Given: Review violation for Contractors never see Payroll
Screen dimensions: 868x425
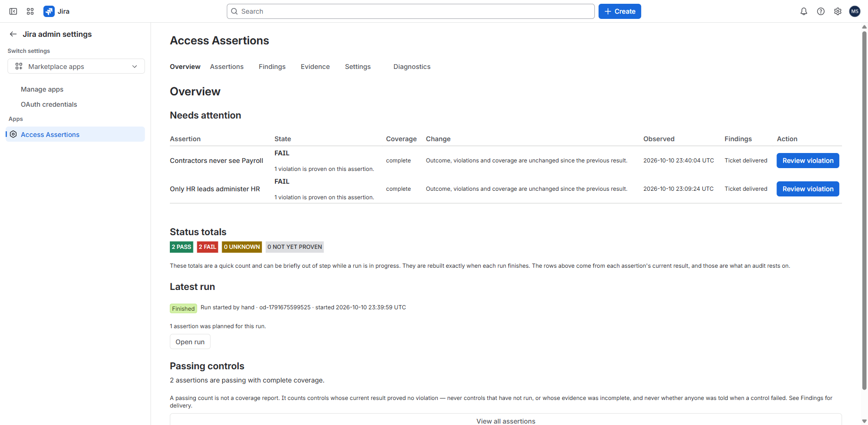Looking at the screenshot, I should (x=808, y=161).
